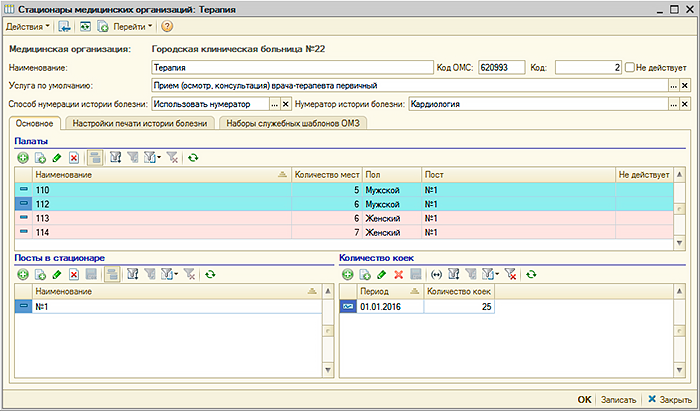Select ward row 113 in Палаты table
Image resolution: width=700 pixels, height=411 pixels.
pos(150,217)
